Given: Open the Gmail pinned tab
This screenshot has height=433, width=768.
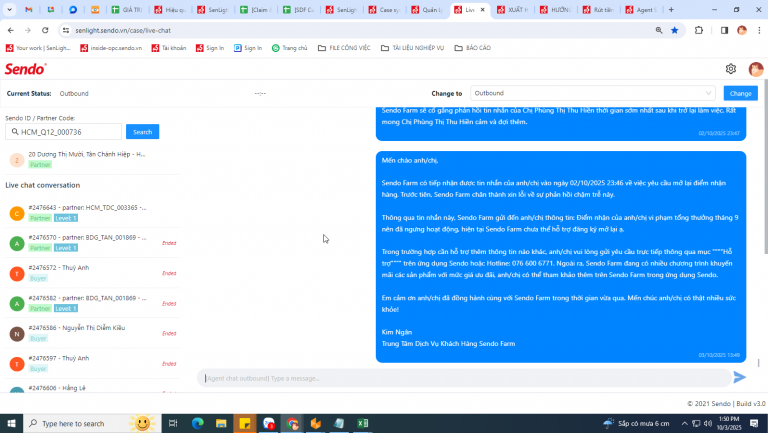Looking at the screenshot, I should (28, 9).
